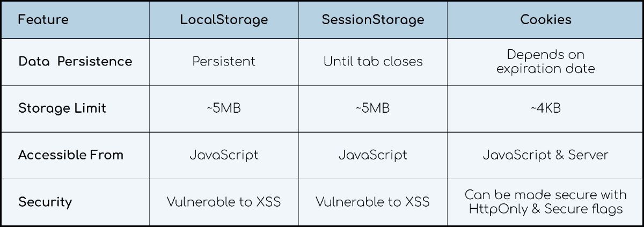Select JavaScript cell in LocalStorage column
Image resolution: width=644 pixels, height=227 pixels.
tap(224, 155)
